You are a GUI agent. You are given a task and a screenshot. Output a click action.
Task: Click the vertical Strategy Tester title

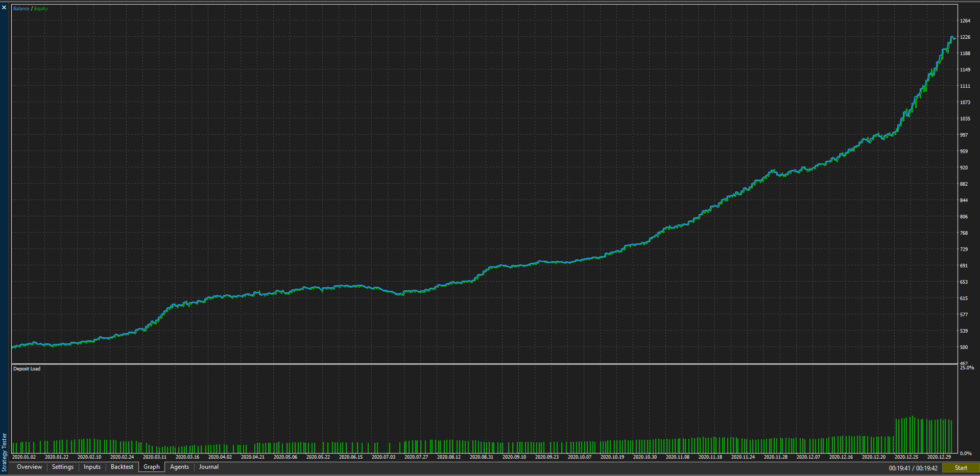[x=4, y=452]
